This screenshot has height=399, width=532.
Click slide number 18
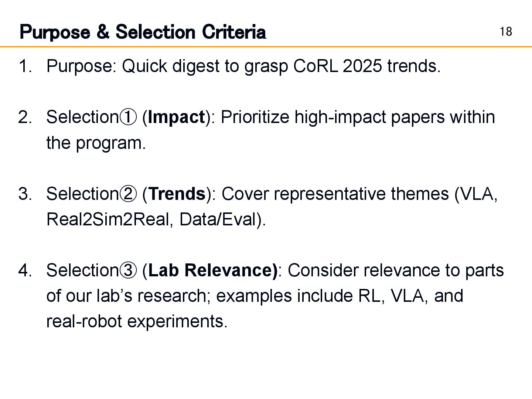(x=506, y=32)
